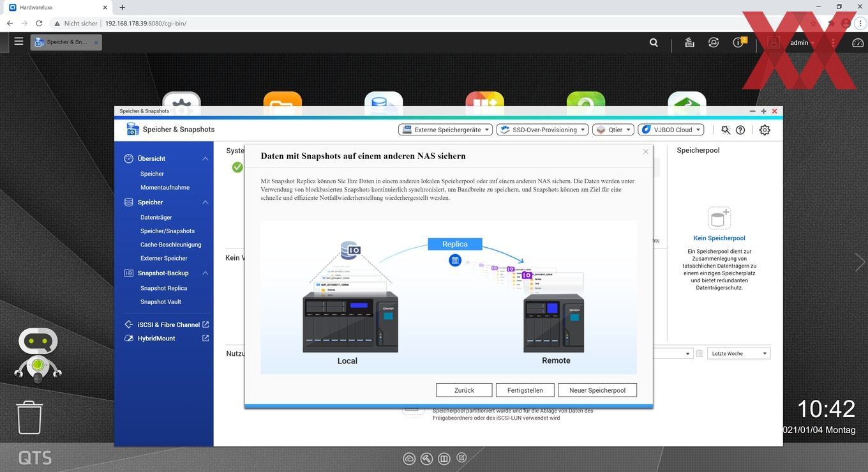Close the Snapshot Replica dialog
Screen dimensions: 868x472
(x=646, y=151)
